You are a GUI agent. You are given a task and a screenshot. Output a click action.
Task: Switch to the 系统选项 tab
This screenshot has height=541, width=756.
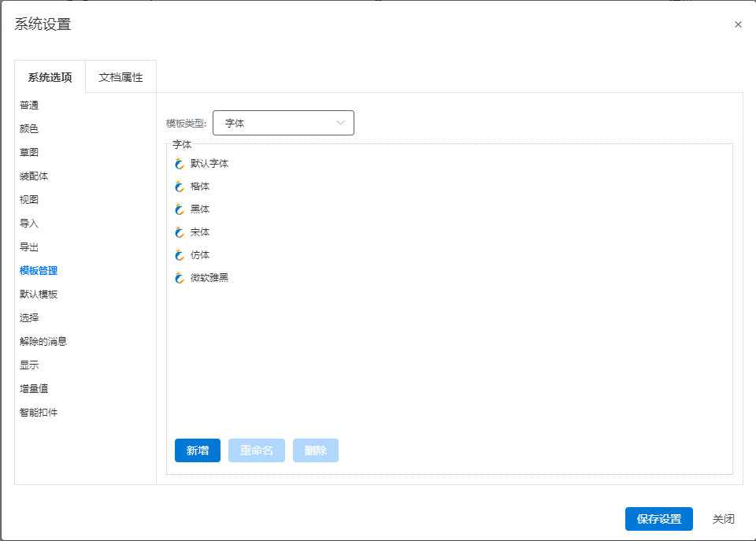click(50, 77)
